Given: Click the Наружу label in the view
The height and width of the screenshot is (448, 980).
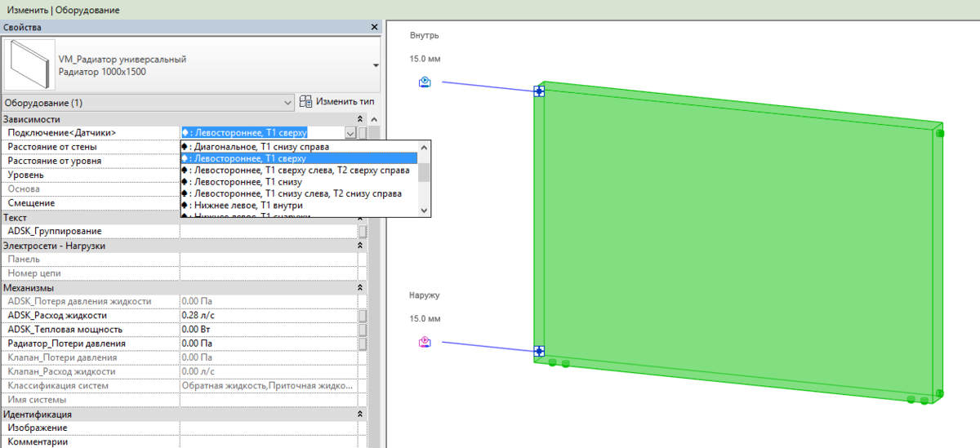Looking at the screenshot, I should point(425,295).
